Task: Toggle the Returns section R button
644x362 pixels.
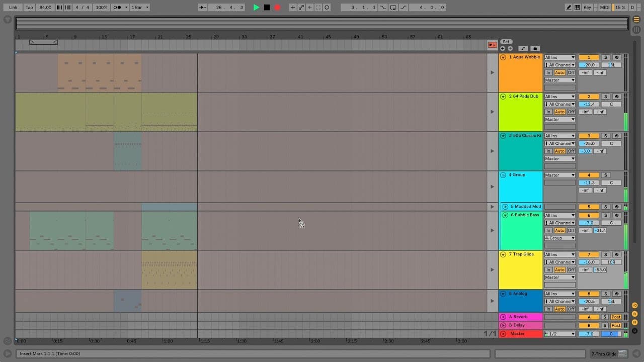Action: (635, 314)
